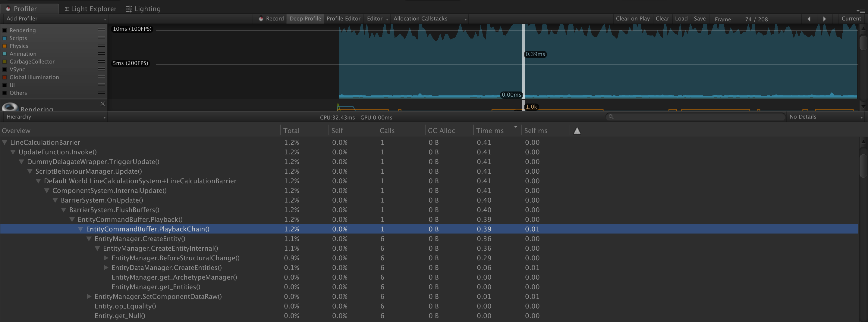This screenshot has height=322, width=868.
Task: Toggle UI category swatch
Action: click(x=5, y=85)
